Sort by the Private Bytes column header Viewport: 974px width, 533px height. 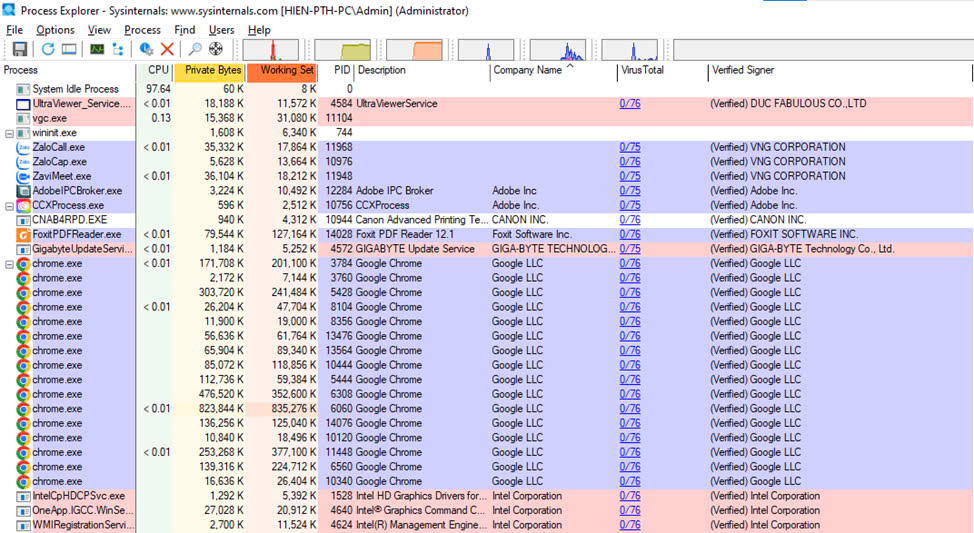click(209, 70)
